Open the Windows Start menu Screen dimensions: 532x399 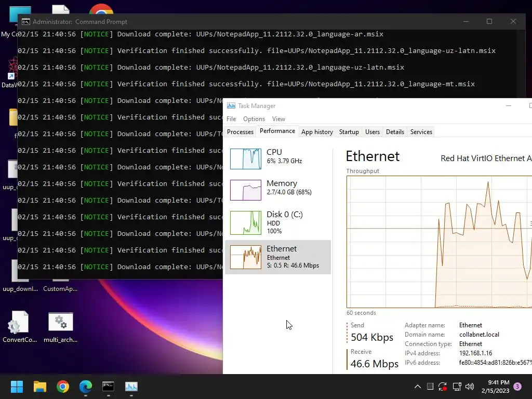pos(17,387)
